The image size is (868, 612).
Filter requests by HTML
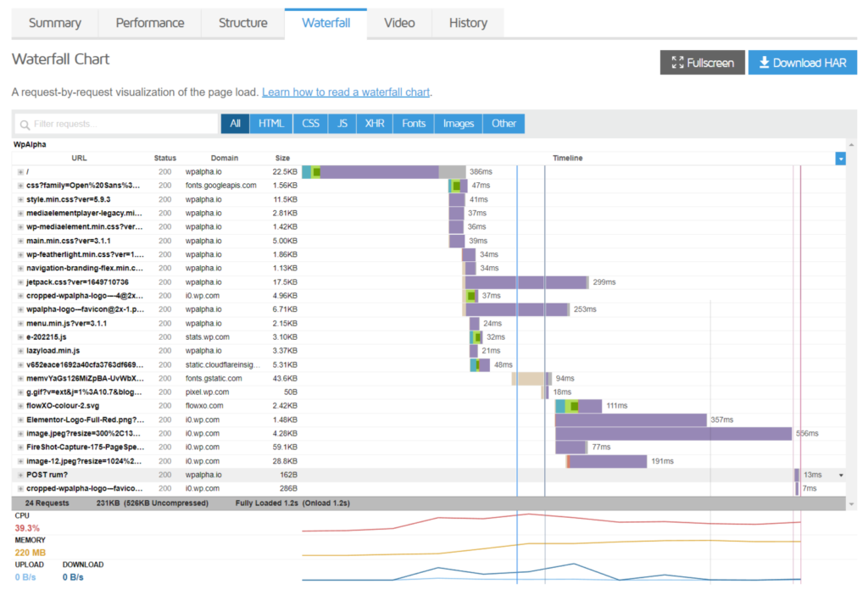pyautogui.click(x=271, y=124)
